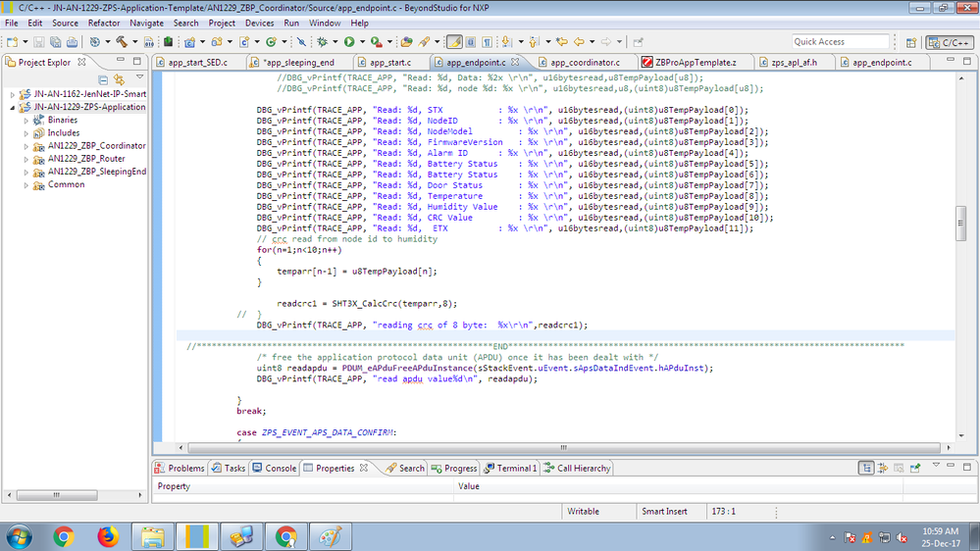The height and width of the screenshot is (551, 980).
Task: Click the Chrome icon in taskbar
Action: click(63, 536)
